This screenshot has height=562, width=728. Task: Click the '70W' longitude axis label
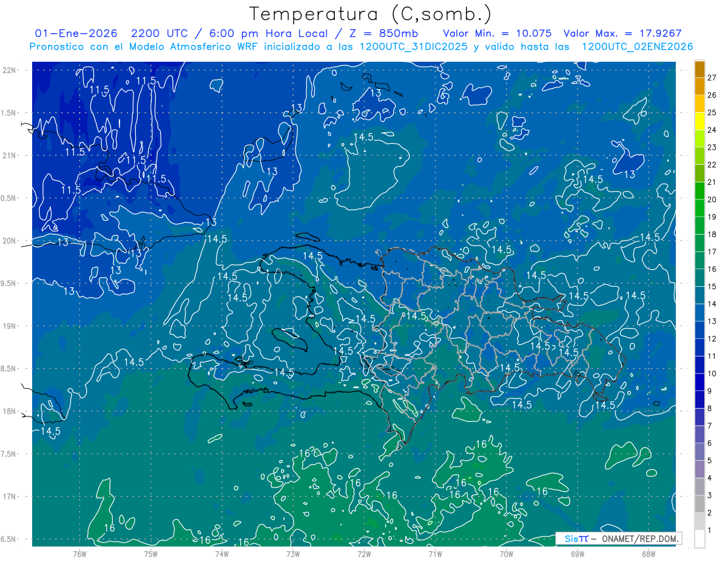[506, 554]
